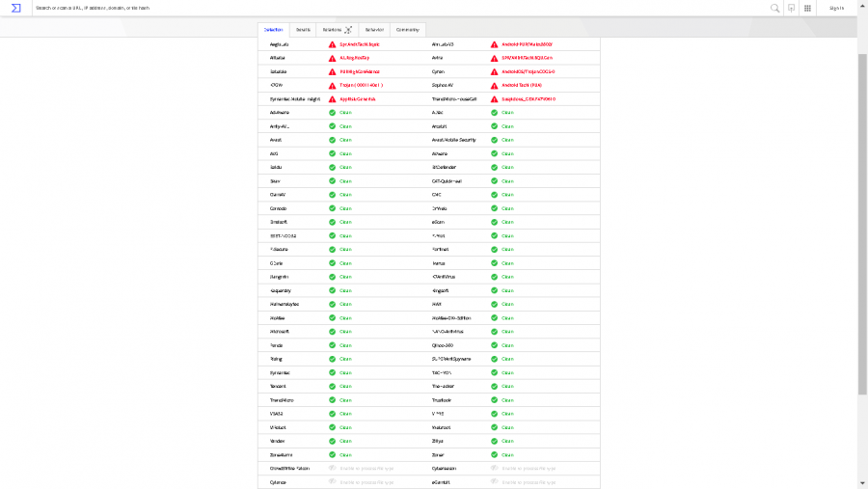Click the Sign in link
This screenshot has width=868, height=489.
pyautogui.click(x=836, y=8)
